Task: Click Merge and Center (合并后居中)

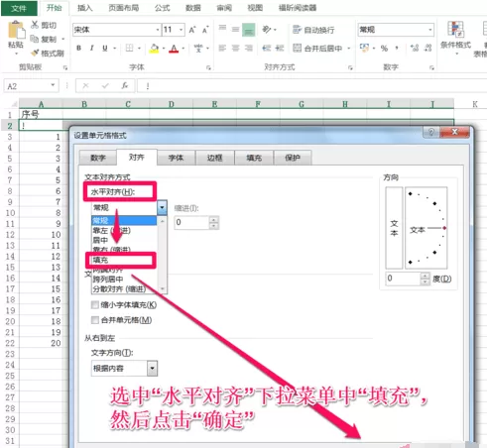Action: point(317,49)
